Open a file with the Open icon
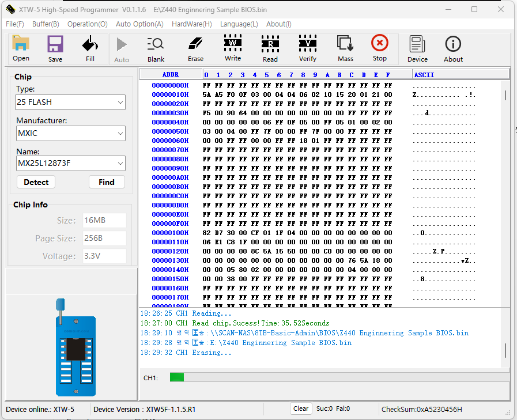517x420 pixels. coord(21,48)
